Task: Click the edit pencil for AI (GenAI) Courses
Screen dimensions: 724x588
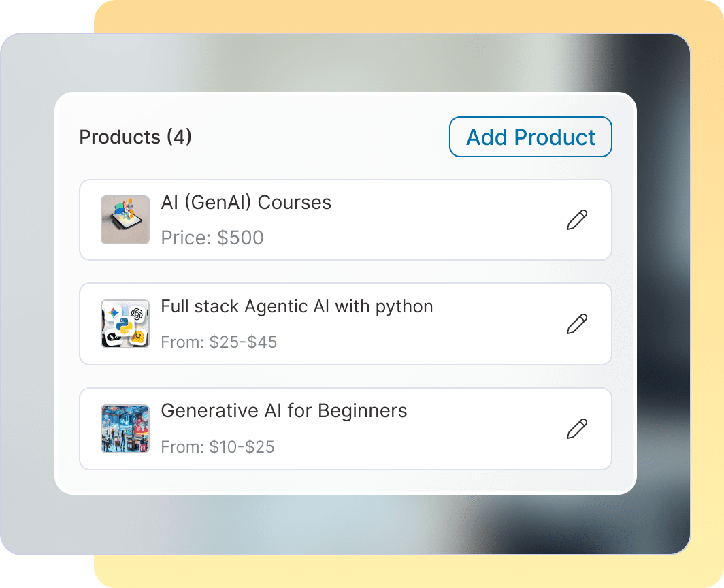Action: [x=576, y=219]
